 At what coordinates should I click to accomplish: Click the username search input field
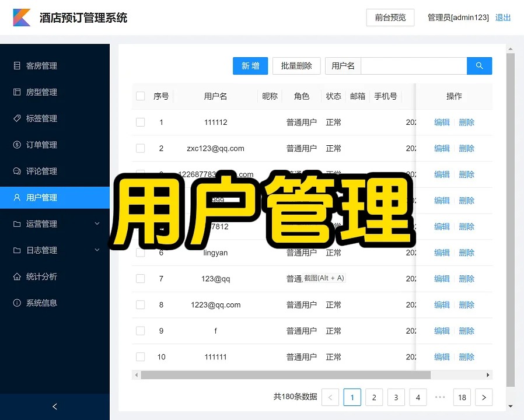coord(414,66)
